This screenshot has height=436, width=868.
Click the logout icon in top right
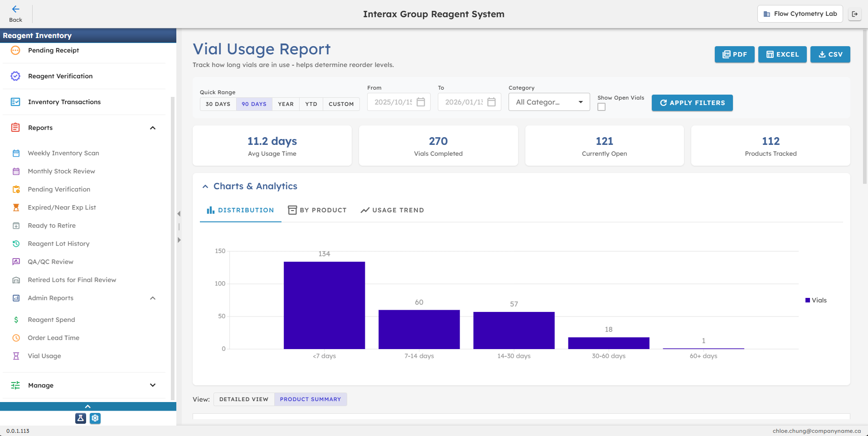click(856, 14)
